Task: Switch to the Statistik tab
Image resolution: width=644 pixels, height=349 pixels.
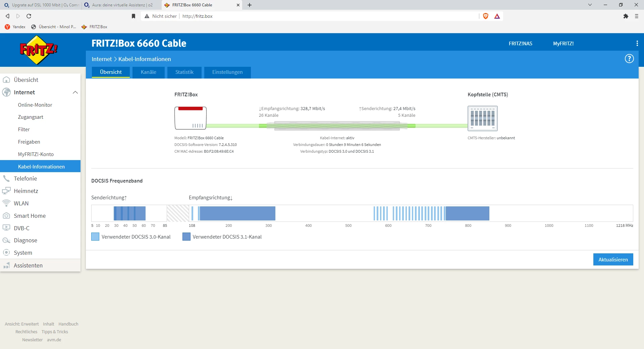Action: point(184,72)
